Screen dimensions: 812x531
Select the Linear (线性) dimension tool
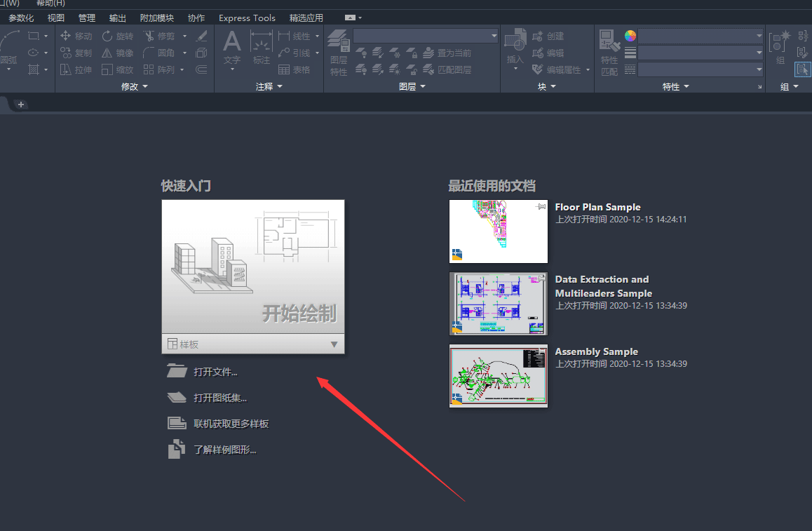pyautogui.click(x=295, y=36)
